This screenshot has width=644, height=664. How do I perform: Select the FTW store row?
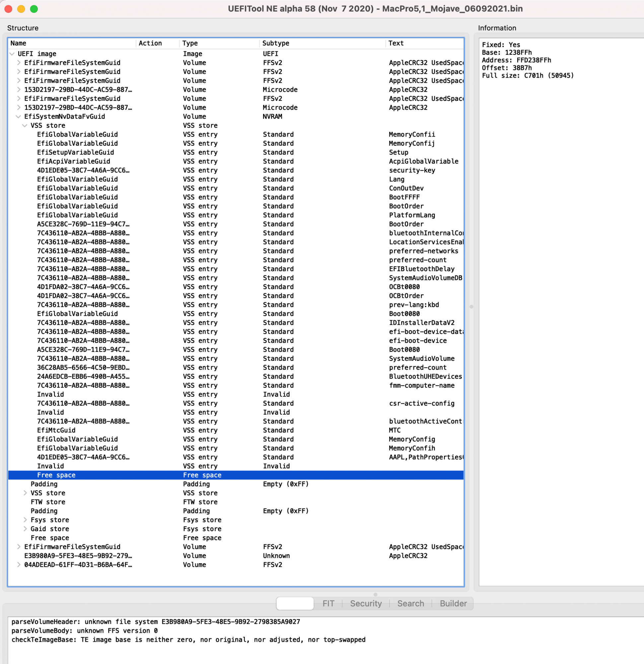click(48, 502)
